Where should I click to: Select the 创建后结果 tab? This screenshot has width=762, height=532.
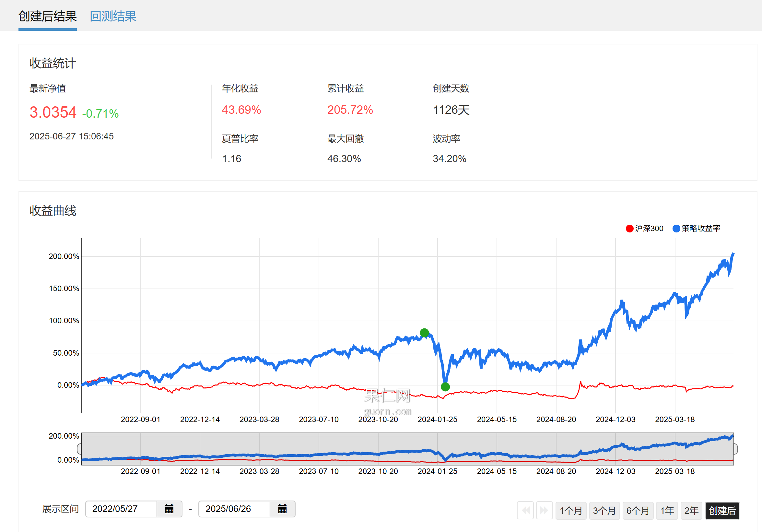[47, 16]
